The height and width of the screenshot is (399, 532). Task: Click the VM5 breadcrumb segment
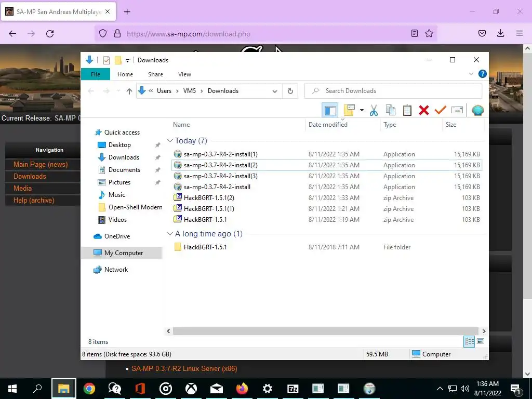189,91
